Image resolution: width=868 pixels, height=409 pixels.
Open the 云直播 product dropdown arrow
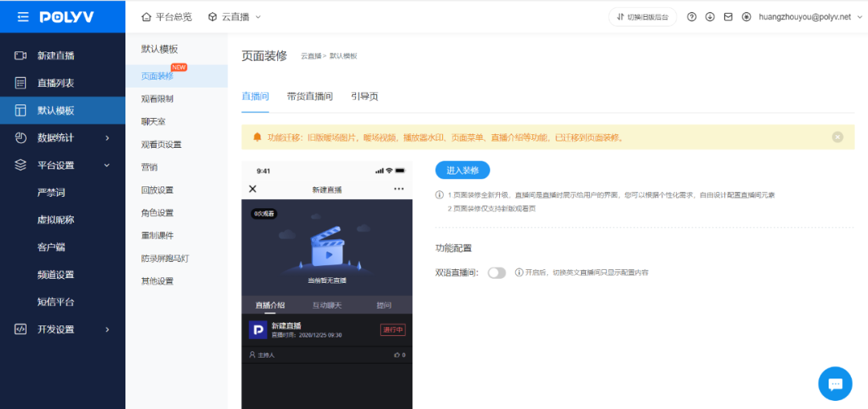coord(258,17)
